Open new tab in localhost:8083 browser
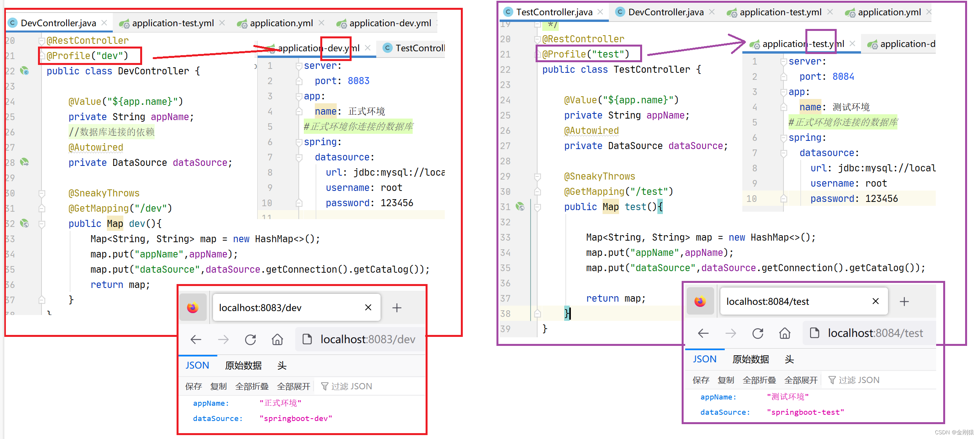 coord(397,308)
